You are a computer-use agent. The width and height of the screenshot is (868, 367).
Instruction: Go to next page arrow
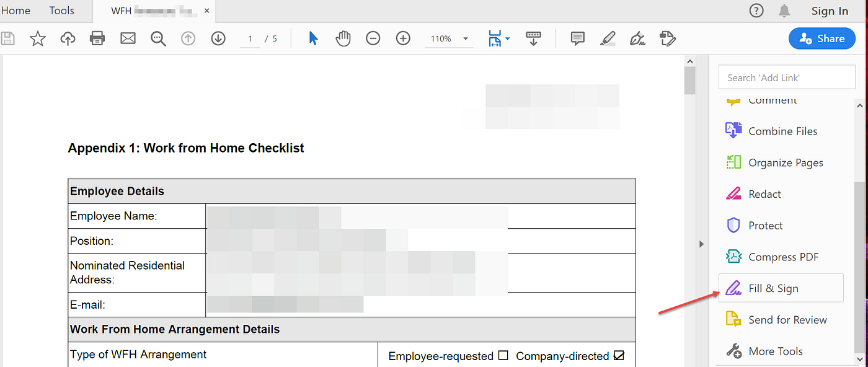click(x=218, y=38)
